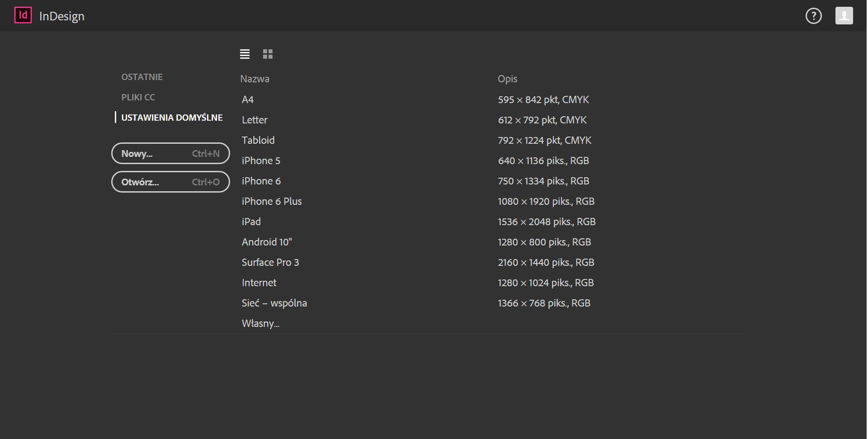The height and width of the screenshot is (439, 868).
Task: Click description 792 × 1224 pkt, CMYK
Action: [545, 140]
